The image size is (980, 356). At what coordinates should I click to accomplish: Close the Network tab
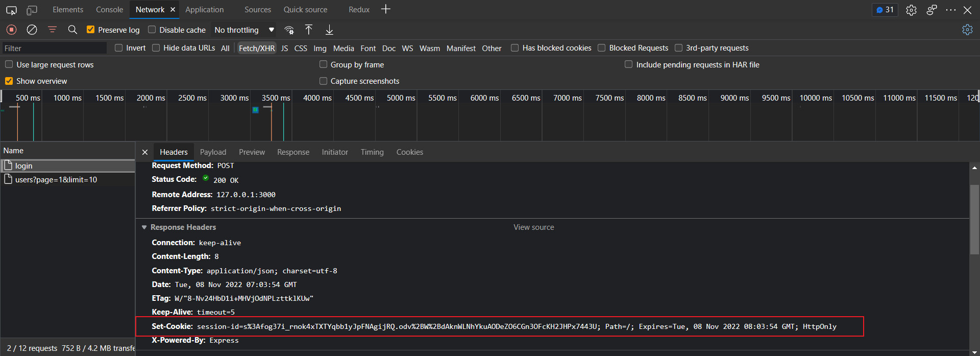[x=173, y=10]
